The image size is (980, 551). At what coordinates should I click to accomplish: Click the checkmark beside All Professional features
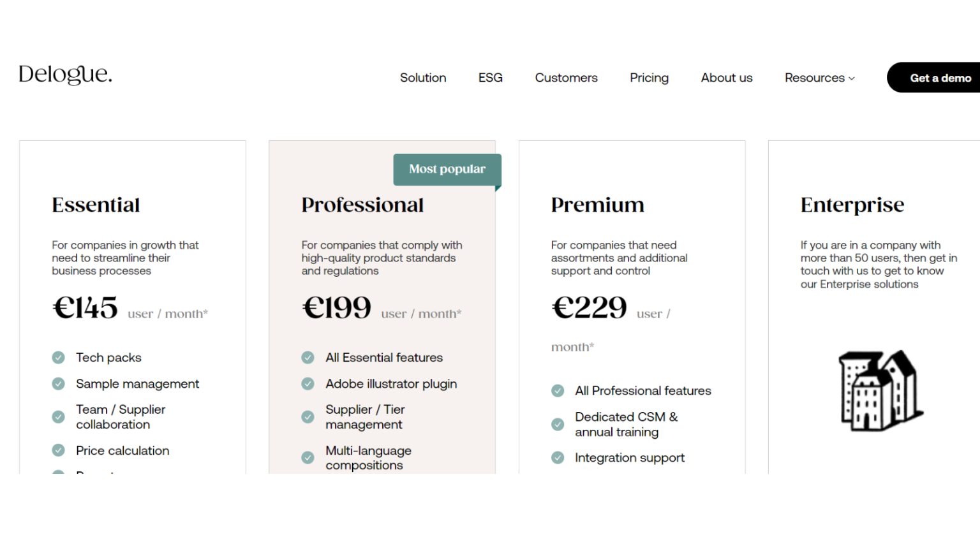tap(558, 390)
